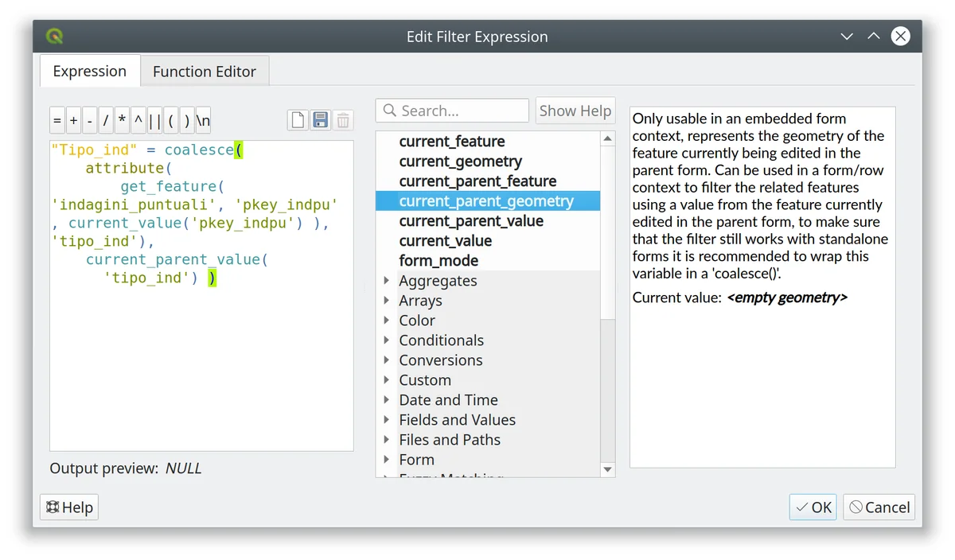Screen dimensions: 955x560
Task: Insert the plus operator
Action: click(73, 121)
